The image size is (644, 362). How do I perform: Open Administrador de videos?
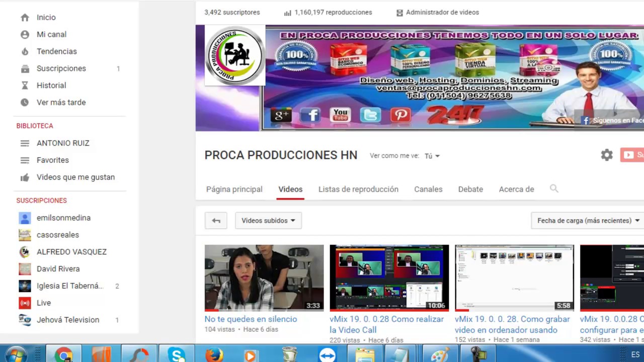(438, 13)
